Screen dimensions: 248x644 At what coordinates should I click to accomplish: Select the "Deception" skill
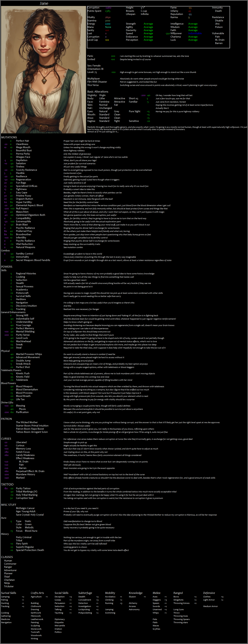click(x=59, y=597)
